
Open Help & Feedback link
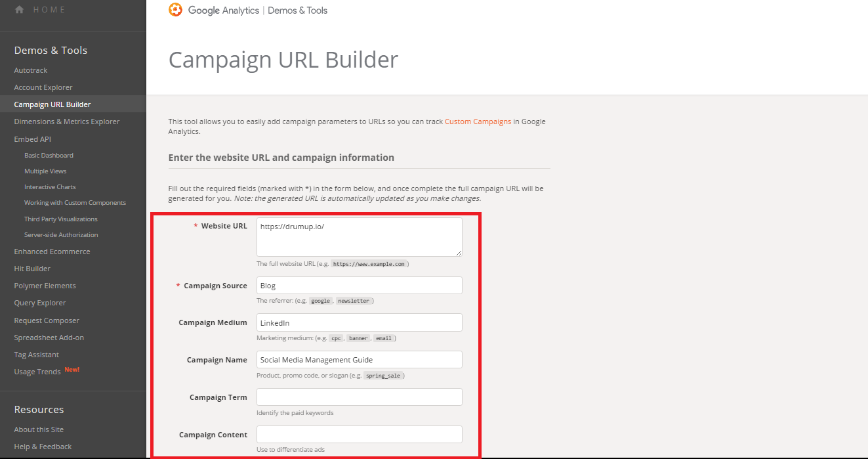[x=43, y=447]
